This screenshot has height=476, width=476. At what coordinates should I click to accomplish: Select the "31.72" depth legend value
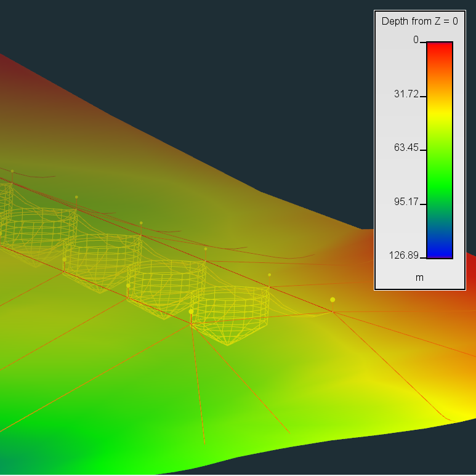[406, 94]
